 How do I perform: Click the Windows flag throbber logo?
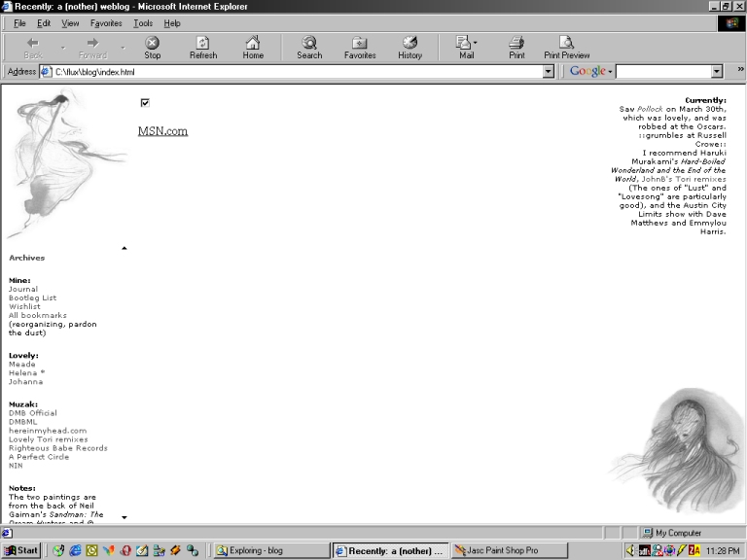pos(731,23)
